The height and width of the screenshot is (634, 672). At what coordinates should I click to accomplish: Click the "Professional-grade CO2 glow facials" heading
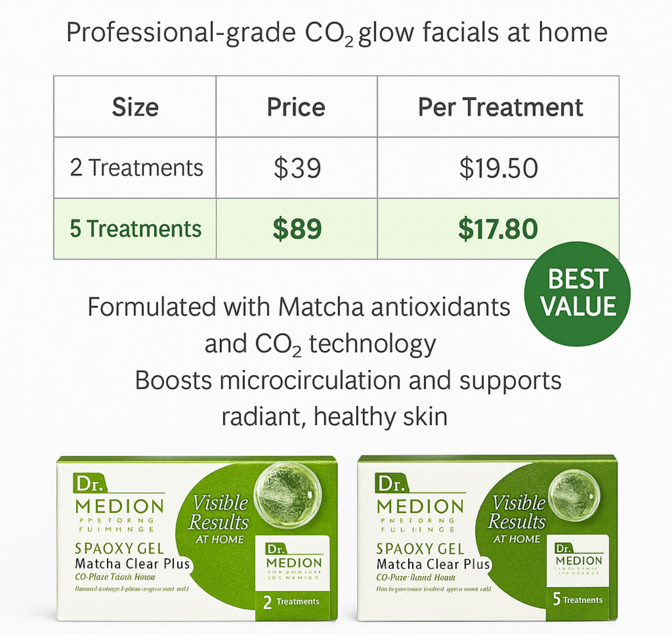[337, 33]
